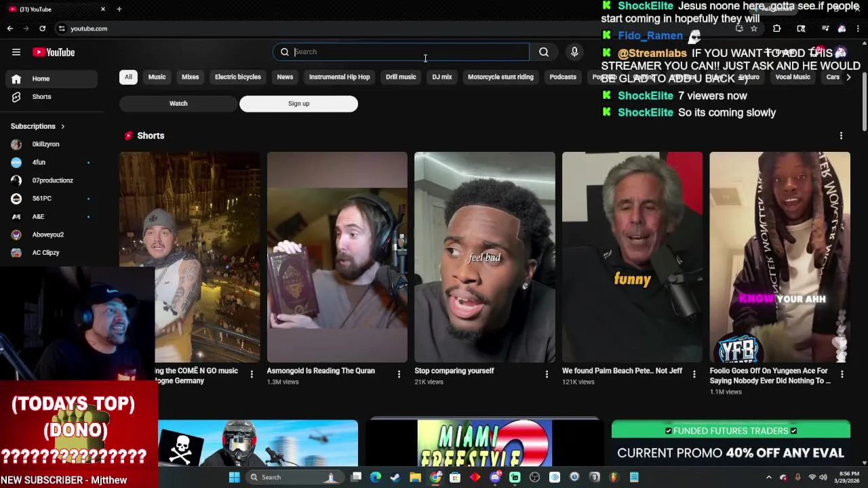The width and height of the screenshot is (868, 488).
Task: Open the 561PC subscription channel
Action: pyautogui.click(x=52, y=199)
